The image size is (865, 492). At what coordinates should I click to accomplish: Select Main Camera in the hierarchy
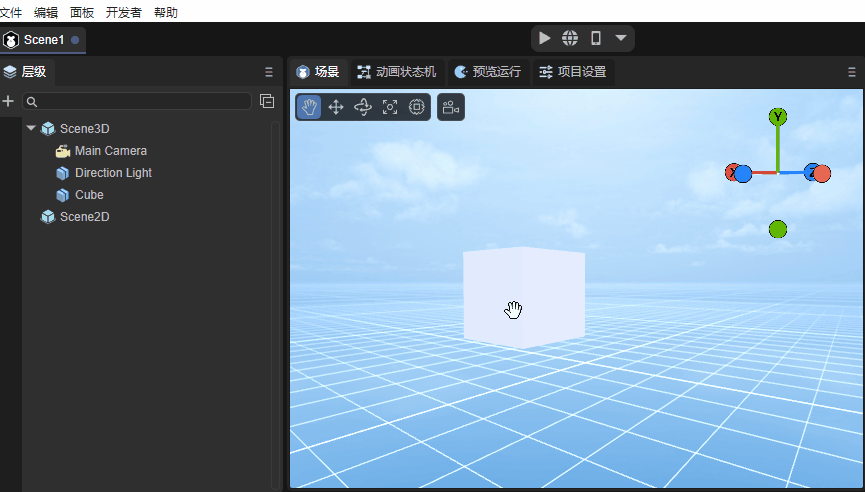tap(110, 151)
